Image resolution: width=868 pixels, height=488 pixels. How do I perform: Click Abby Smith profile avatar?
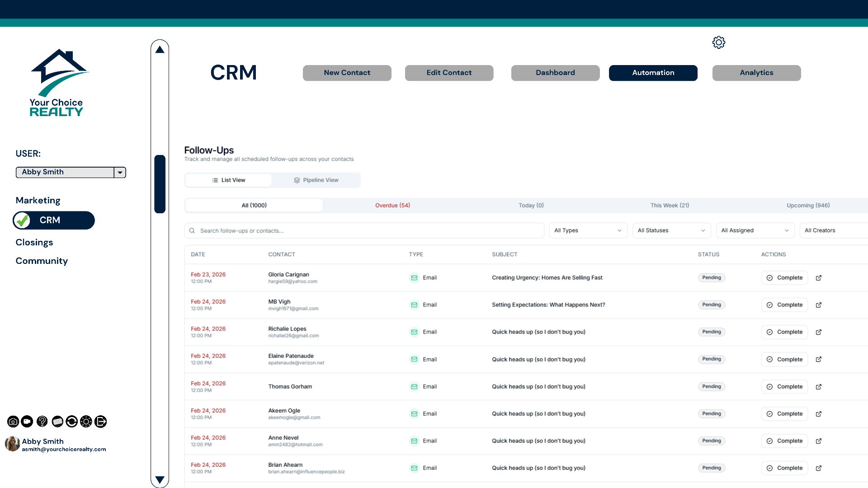(x=12, y=444)
